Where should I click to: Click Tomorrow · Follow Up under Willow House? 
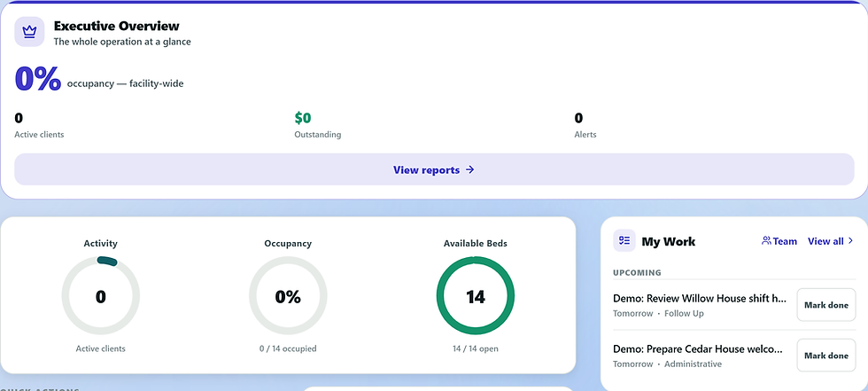tap(658, 314)
